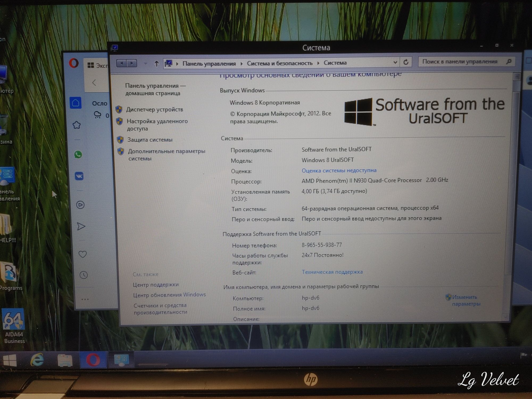Open 'Система и безопасность' breadcrumb

280,63
